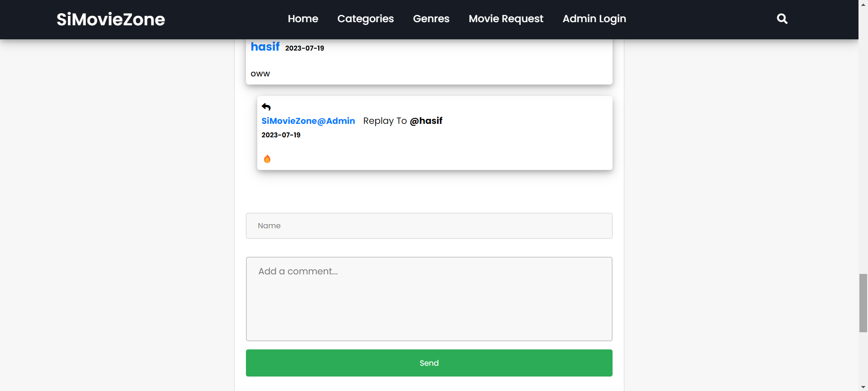
Task: Click the scrollbar down arrow
Action: [863, 387]
